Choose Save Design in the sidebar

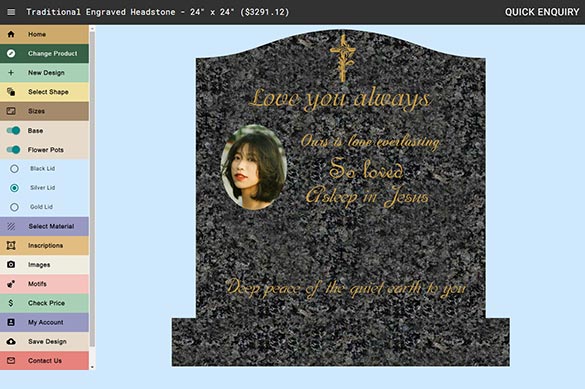click(x=44, y=341)
